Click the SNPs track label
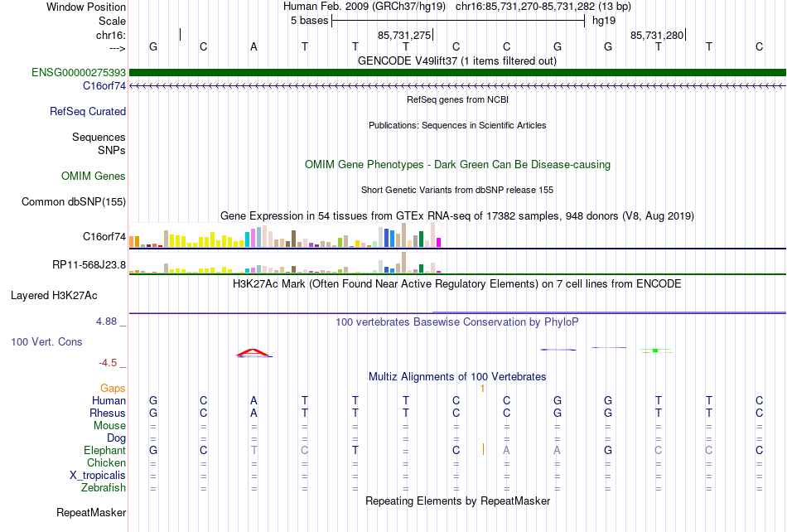The height and width of the screenshot is (532, 787). (x=112, y=150)
